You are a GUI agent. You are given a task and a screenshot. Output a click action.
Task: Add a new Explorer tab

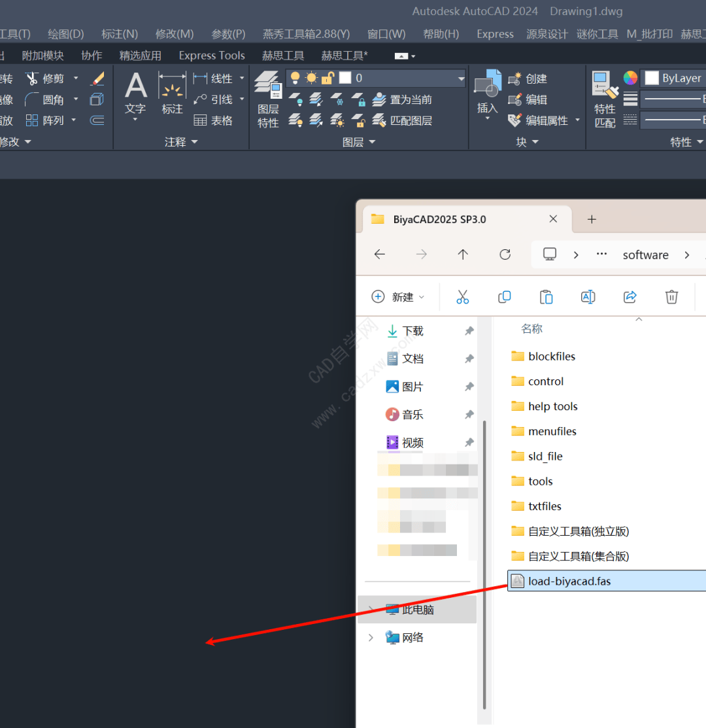pyautogui.click(x=592, y=219)
